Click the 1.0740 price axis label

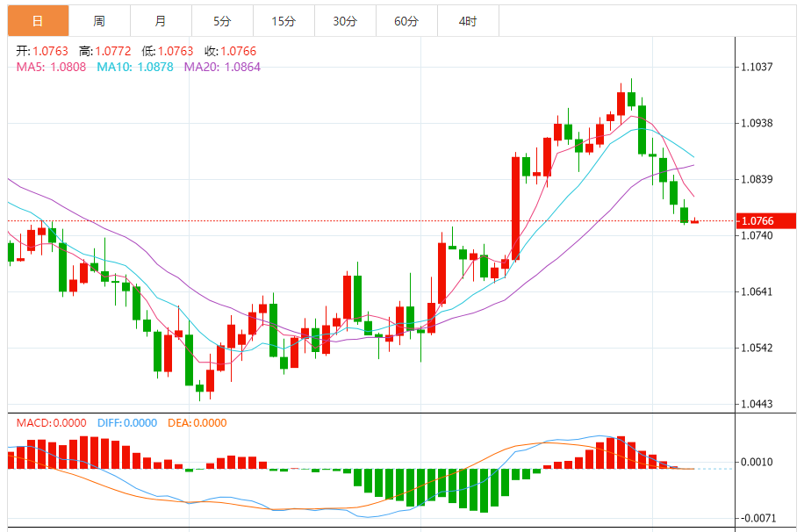pos(757,235)
